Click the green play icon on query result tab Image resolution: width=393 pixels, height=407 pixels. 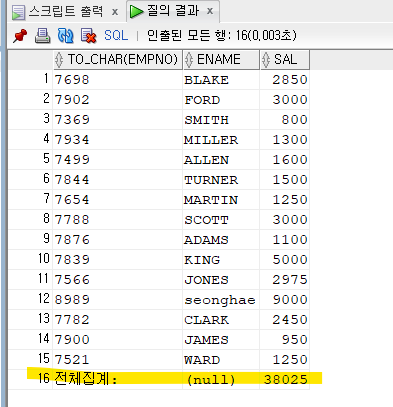point(136,12)
